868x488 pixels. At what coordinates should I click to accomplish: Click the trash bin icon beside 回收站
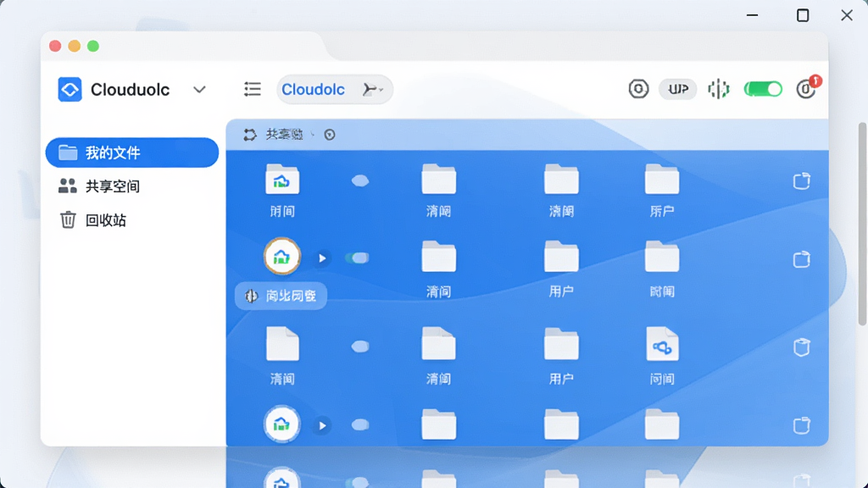[x=68, y=219]
